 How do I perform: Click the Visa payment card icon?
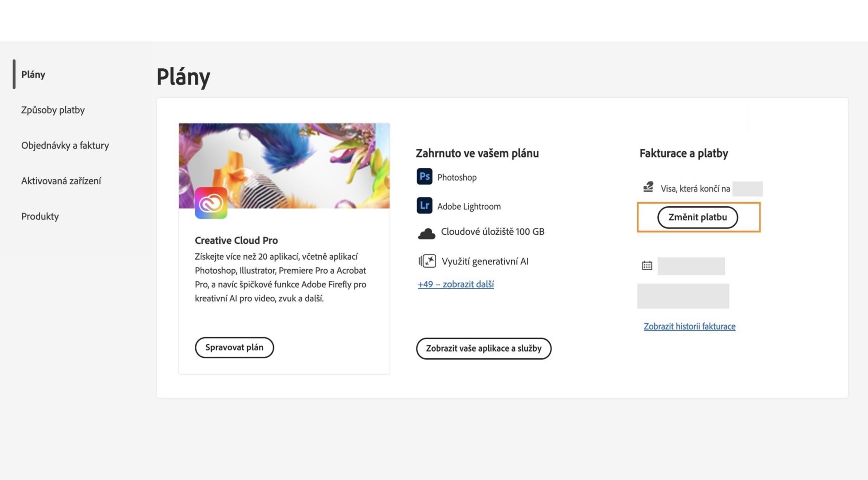point(648,187)
